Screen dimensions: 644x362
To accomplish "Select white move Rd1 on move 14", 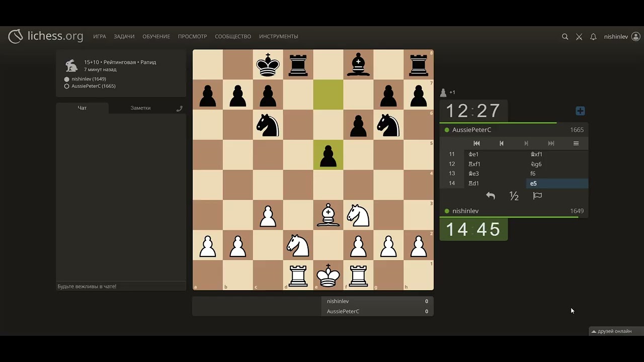I will (495, 184).
